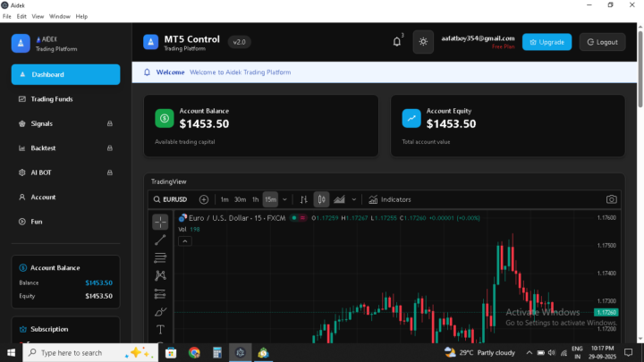This screenshot has width=644, height=362.
Task: Select the 1m timeframe
Action: [225, 199]
